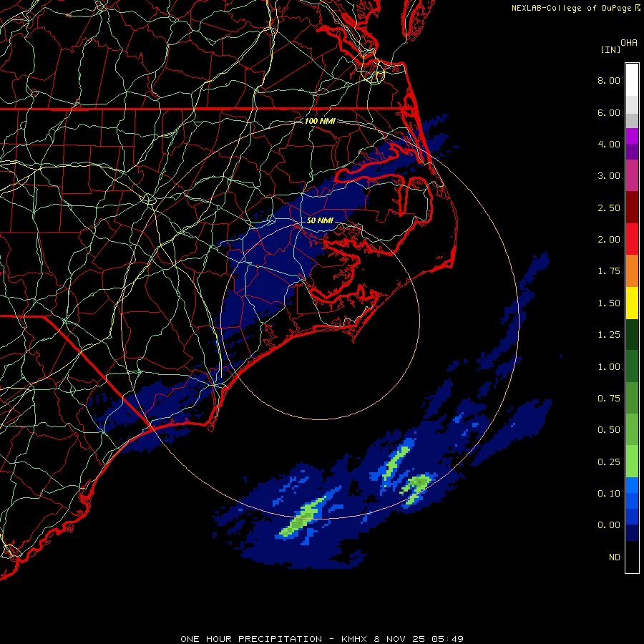This screenshot has width=644, height=644.
Task: Pick the darkest green swatch beside 1.25
Action: 632,334
